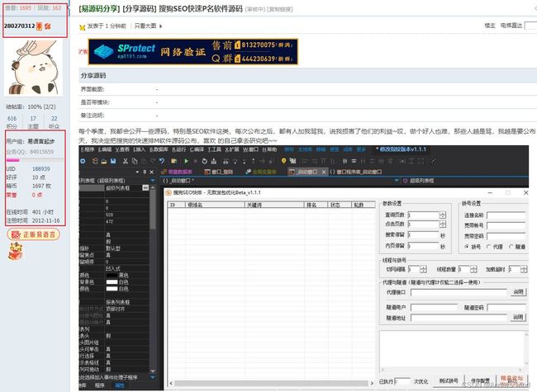The width and height of the screenshot is (537, 392).
Task: Click the 复制链接 link near post title
Action: click(280, 9)
